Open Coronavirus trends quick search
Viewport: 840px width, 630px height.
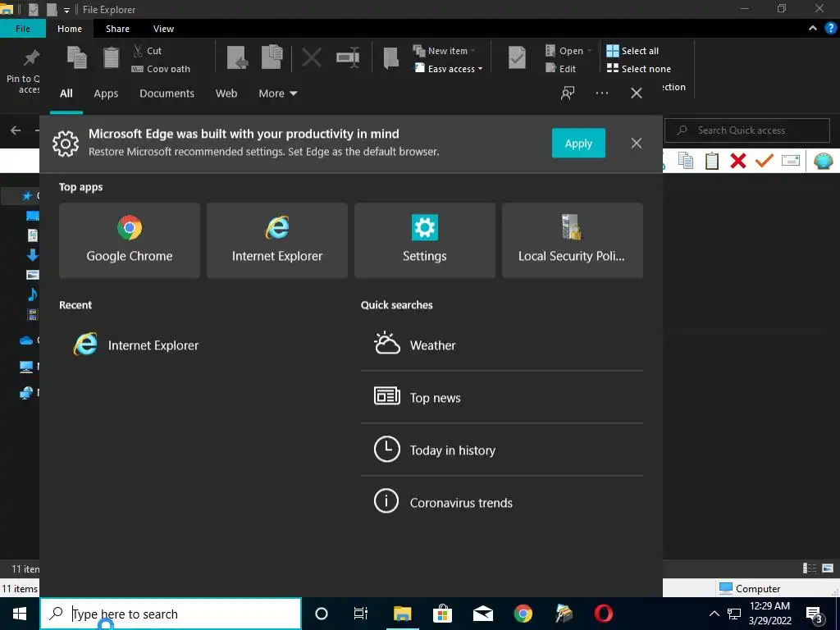pyautogui.click(x=501, y=503)
